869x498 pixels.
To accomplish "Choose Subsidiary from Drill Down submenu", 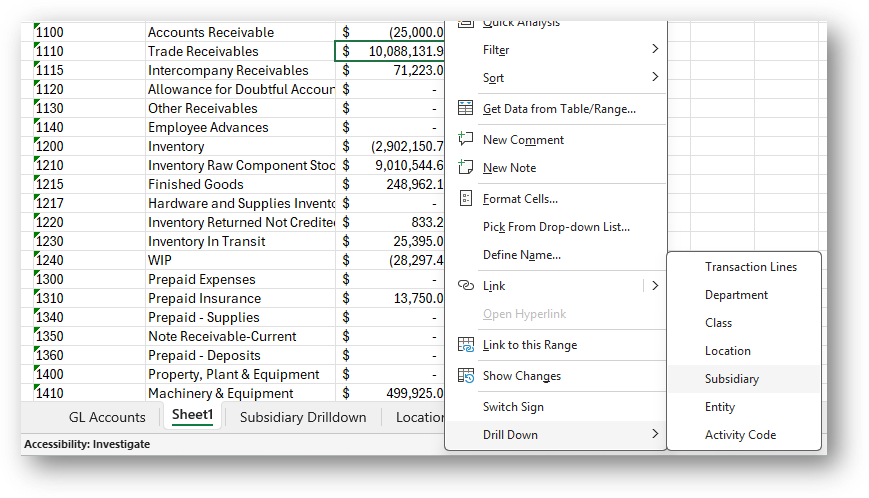I will 731,379.
